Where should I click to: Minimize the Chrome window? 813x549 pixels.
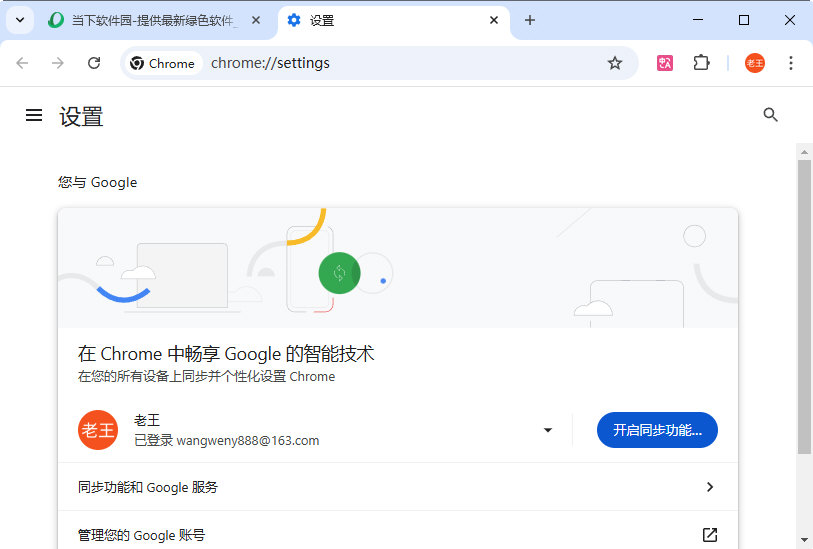click(698, 20)
